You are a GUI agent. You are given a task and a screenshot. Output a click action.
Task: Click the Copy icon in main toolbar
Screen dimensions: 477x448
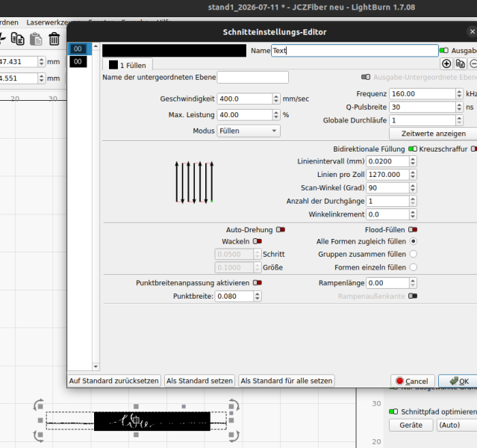point(17,39)
